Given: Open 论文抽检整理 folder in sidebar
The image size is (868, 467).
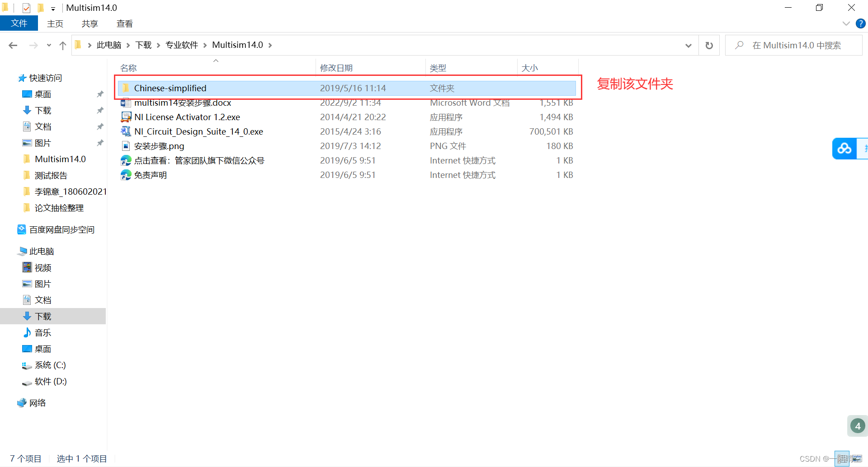Looking at the screenshot, I should pos(59,208).
